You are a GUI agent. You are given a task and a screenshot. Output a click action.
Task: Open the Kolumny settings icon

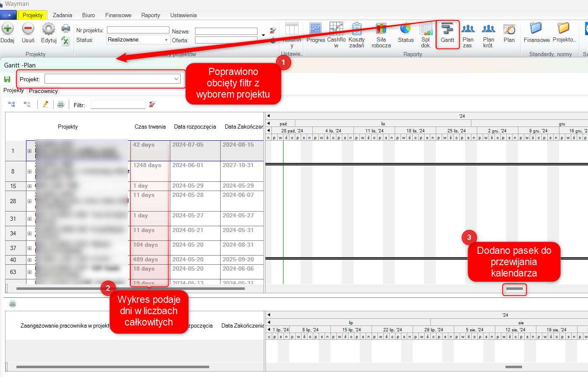tap(292, 28)
